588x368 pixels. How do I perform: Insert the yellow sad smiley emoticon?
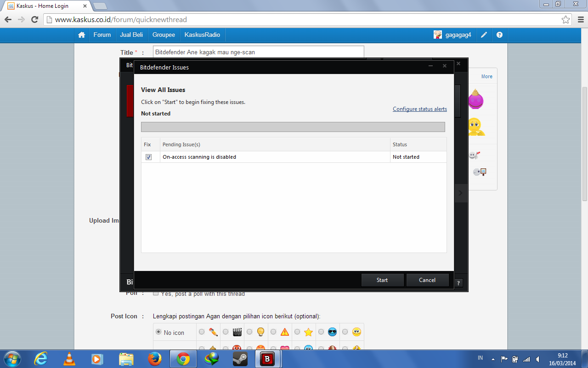pos(475,127)
